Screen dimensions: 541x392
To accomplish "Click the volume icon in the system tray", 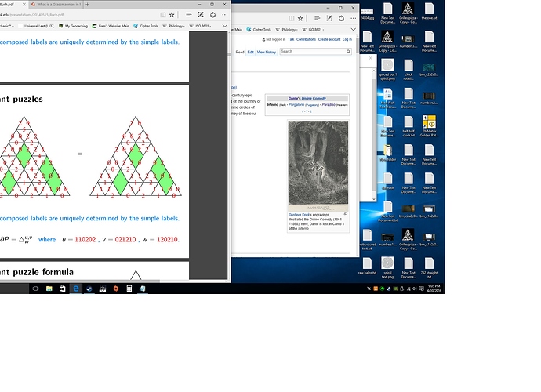I will pos(415,289).
